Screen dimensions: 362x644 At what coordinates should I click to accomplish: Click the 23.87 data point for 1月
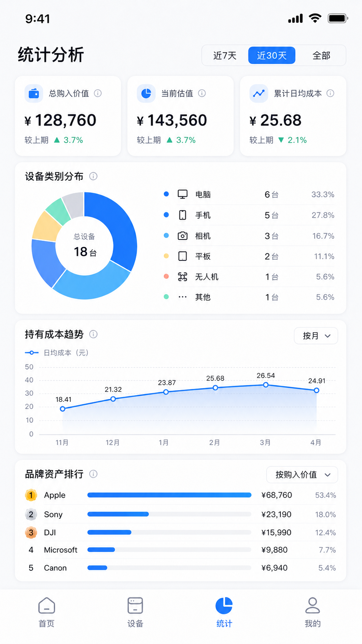(x=166, y=392)
